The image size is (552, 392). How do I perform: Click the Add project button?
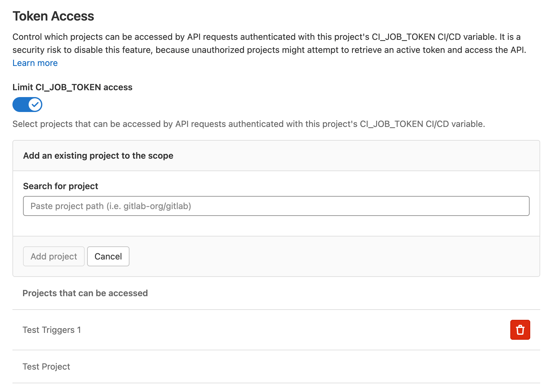(x=54, y=256)
